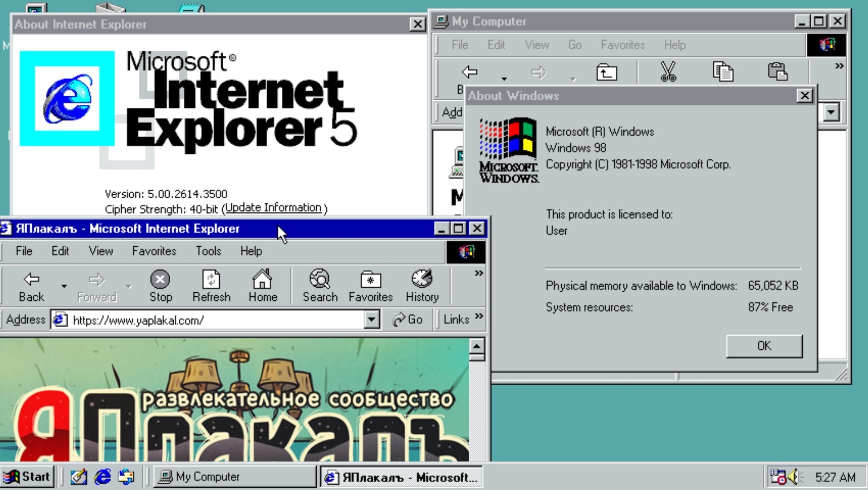Close the About Internet Explorer dialog
This screenshot has width=868, height=490.
(417, 24)
